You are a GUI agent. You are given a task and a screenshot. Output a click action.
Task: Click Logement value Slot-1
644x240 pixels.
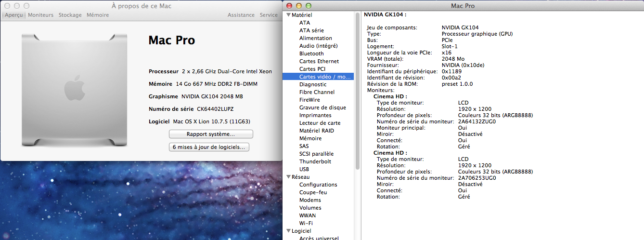pyautogui.click(x=450, y=46)
